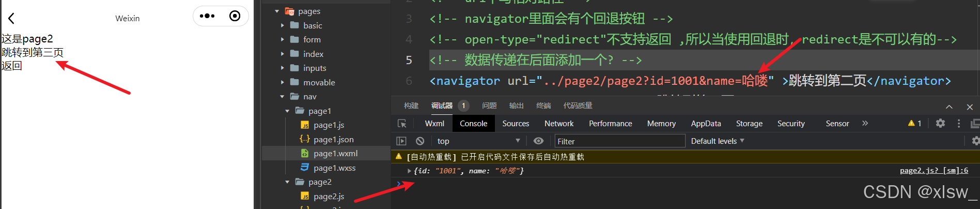Open the Memory devtools tab

coord(661,124)
